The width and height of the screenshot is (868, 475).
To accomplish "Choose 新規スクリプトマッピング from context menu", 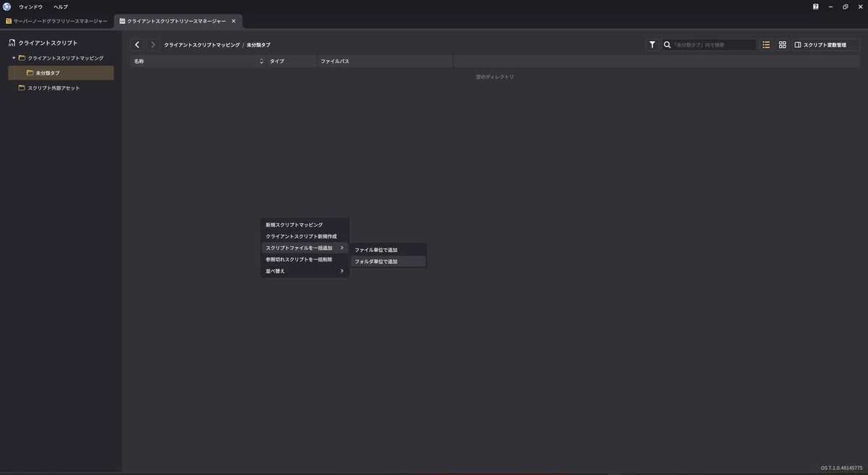I will 305,225.
